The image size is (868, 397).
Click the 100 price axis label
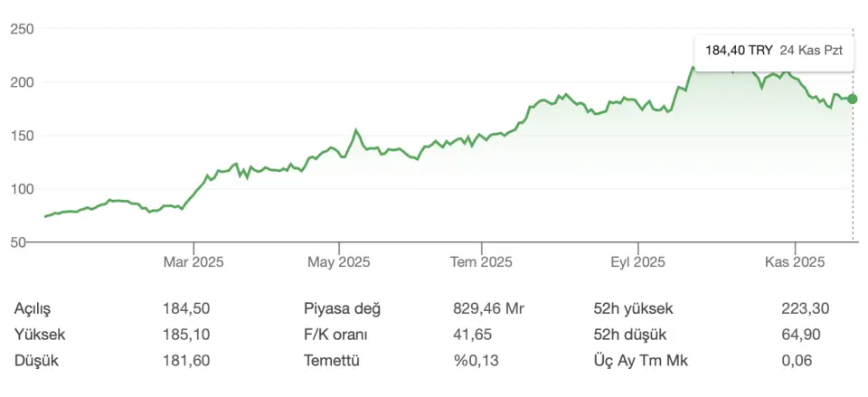(22, 189)
